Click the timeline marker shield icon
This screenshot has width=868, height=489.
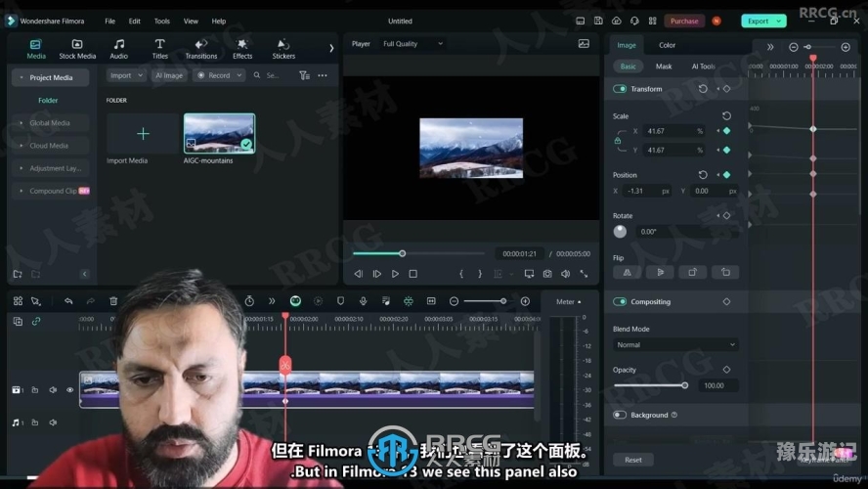pyautogui.click(x=340, y=300)
